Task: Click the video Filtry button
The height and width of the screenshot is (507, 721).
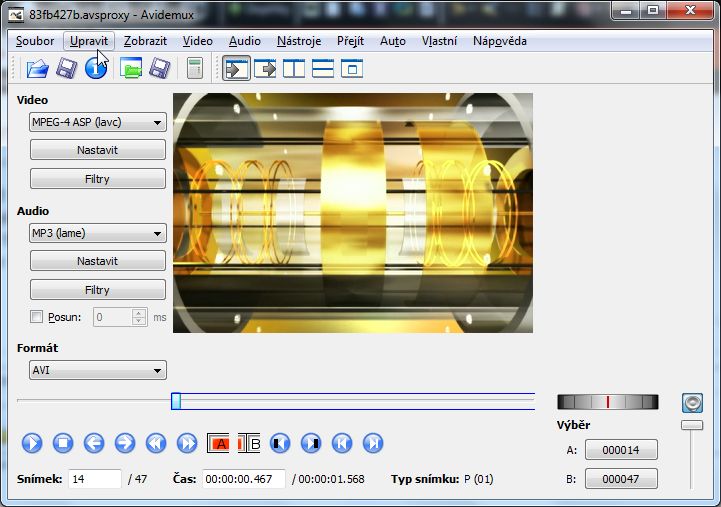Action: coord(97,179)
